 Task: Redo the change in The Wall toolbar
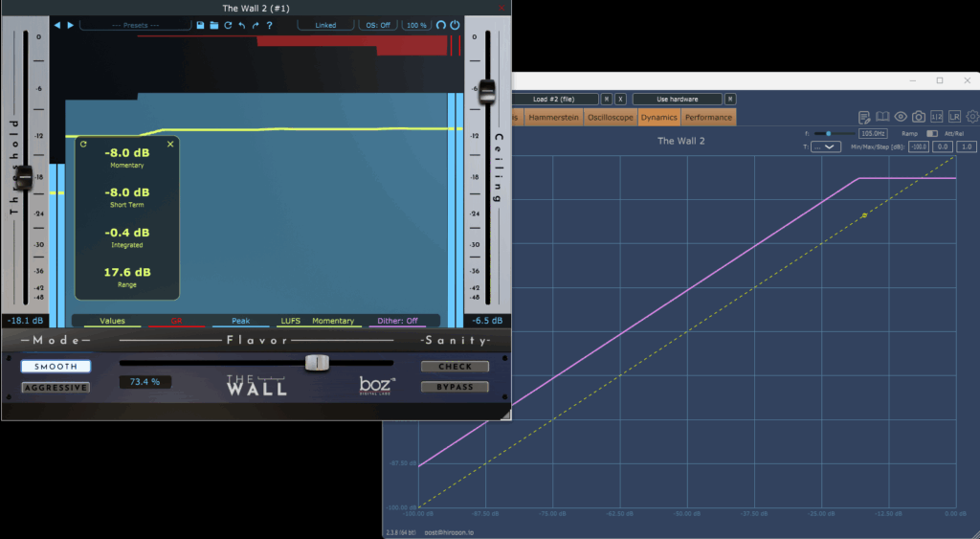click(256, 25)
